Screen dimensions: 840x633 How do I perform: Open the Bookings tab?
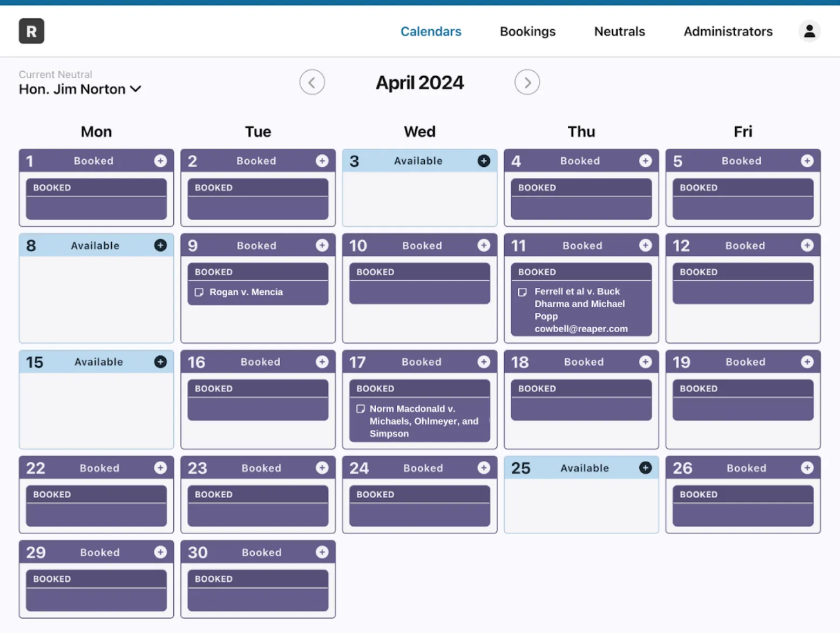click(527, 31)
